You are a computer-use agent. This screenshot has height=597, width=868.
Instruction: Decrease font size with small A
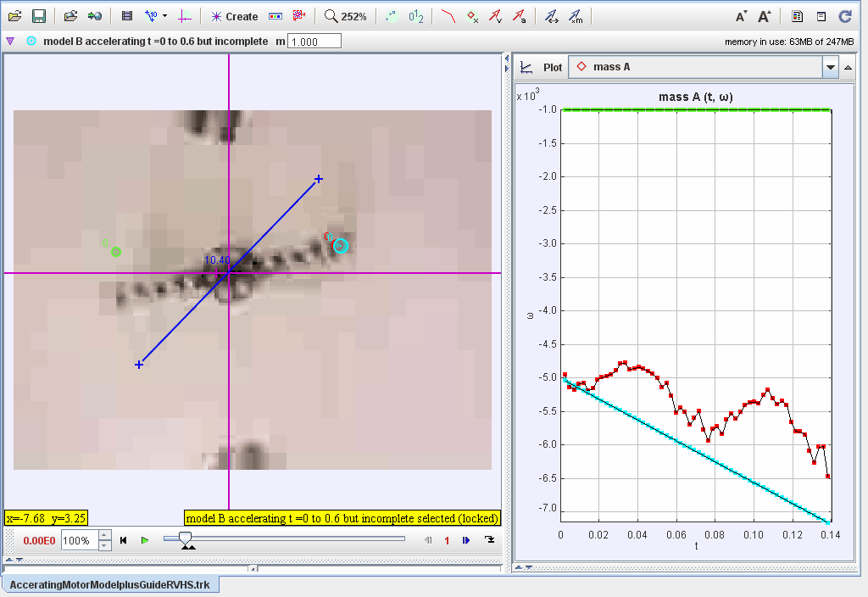tap(741, 17)
